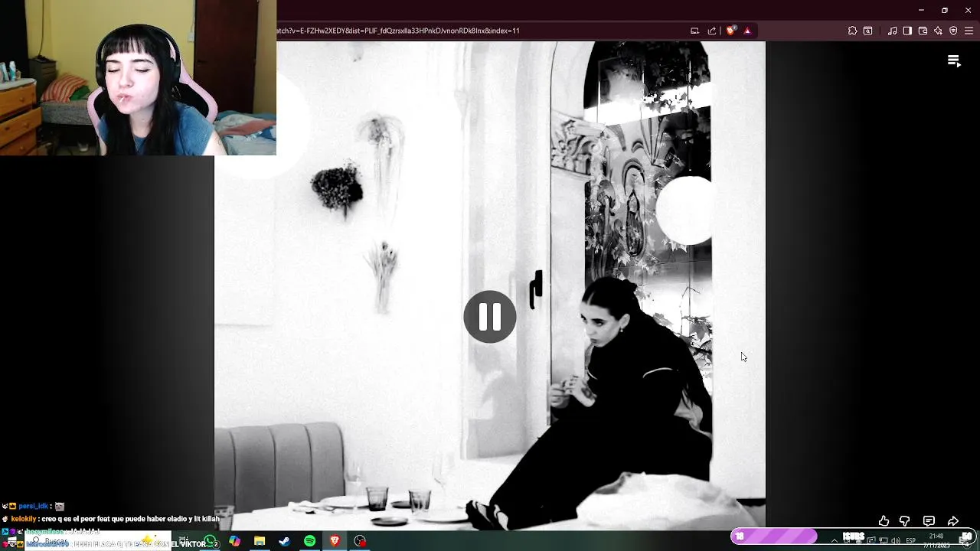Image resolution: width=980 pixels, height=551 pixels.
Task: Open the Brave Wallet icon
Action: pyautogui.click(x=923, y=31)
